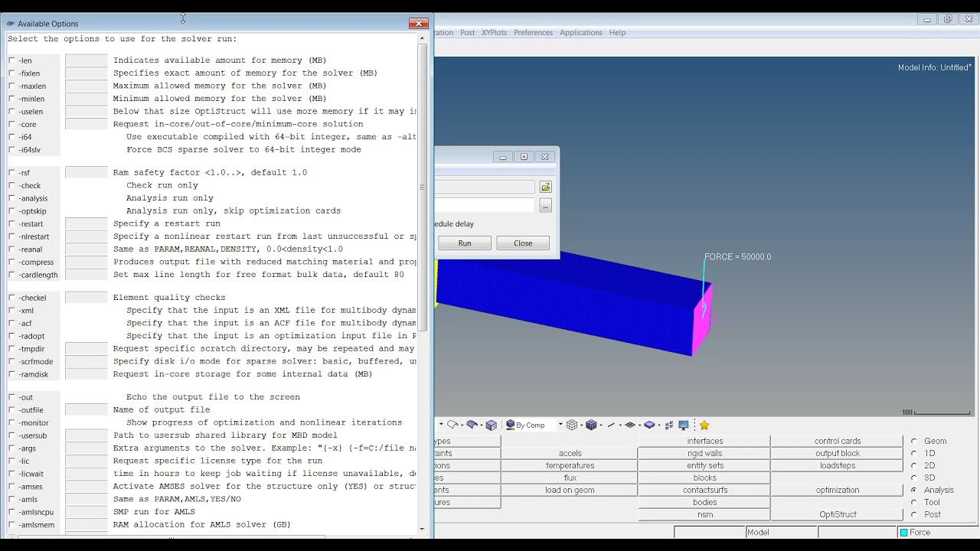980x551 pixels.
Task: Tick the -optskip checkbox
Action: coord(11,211)
